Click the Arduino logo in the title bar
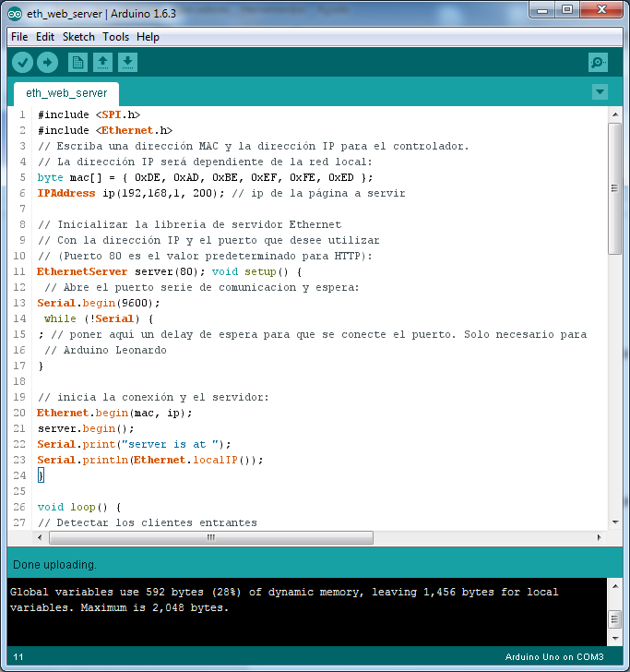The image size is (630, 672). point(15,14)
